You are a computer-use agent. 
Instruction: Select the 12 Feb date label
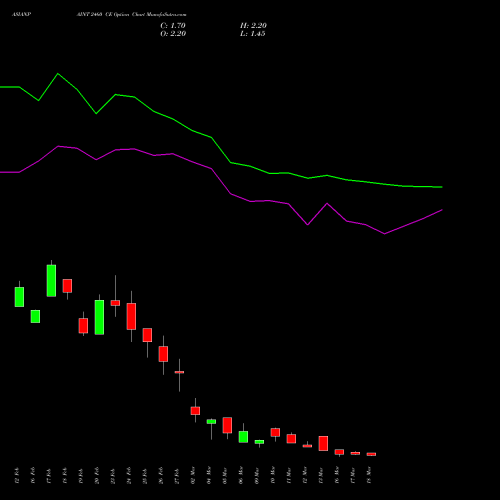(17, 476)
